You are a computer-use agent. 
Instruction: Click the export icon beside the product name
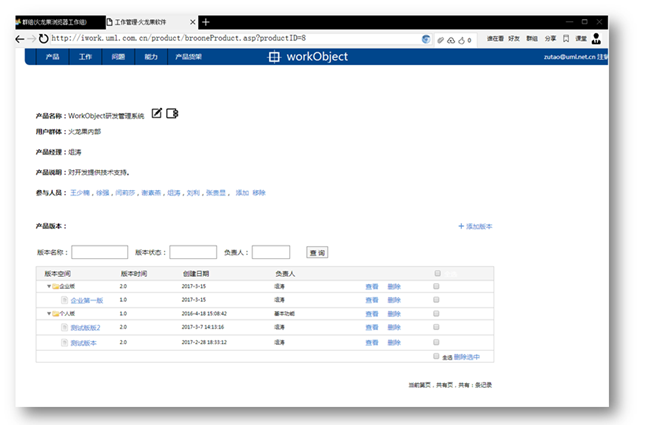tap(172, 114)
